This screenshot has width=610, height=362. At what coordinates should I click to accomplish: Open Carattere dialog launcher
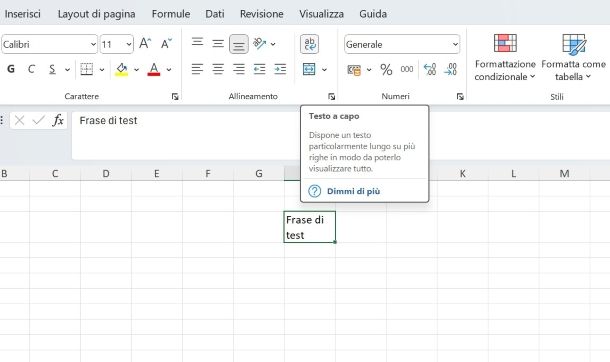pyautogui.click(x=175, y=96)
